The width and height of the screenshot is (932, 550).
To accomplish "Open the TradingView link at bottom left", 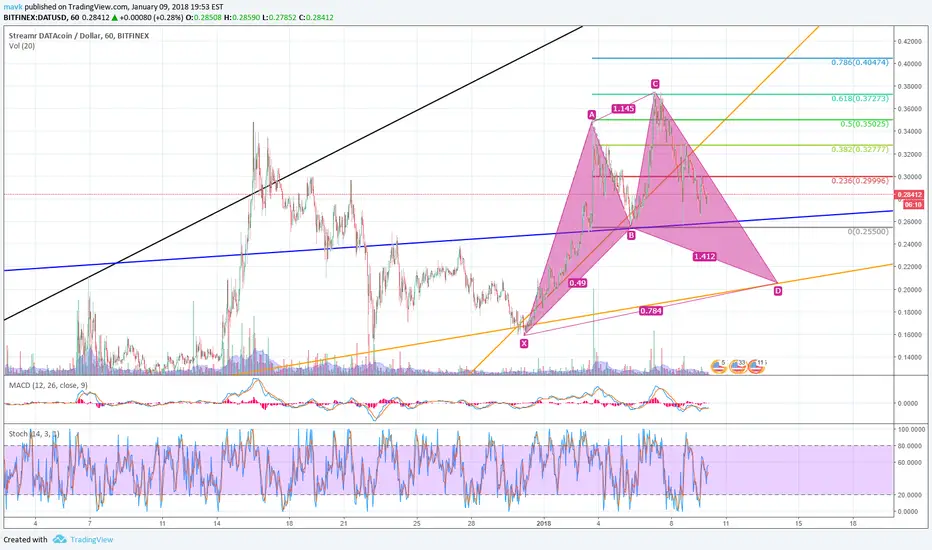I will tap(92, 540).
